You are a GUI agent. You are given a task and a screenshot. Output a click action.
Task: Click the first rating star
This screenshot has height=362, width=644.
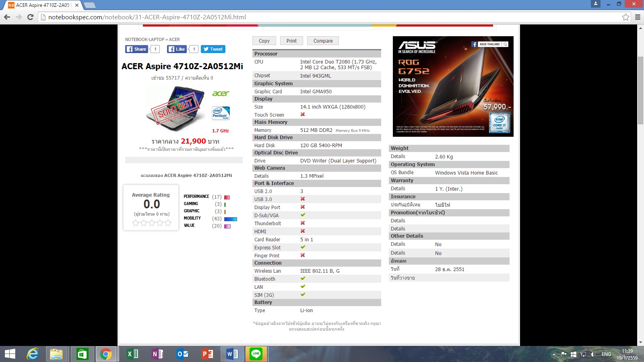pos(136,223)
